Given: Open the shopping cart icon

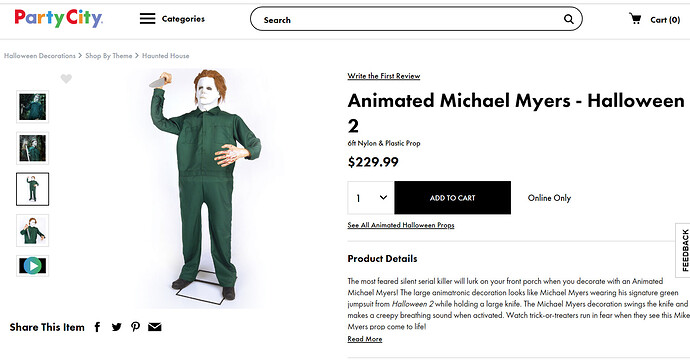Looking at the screenshot, I should pos(635,18).
